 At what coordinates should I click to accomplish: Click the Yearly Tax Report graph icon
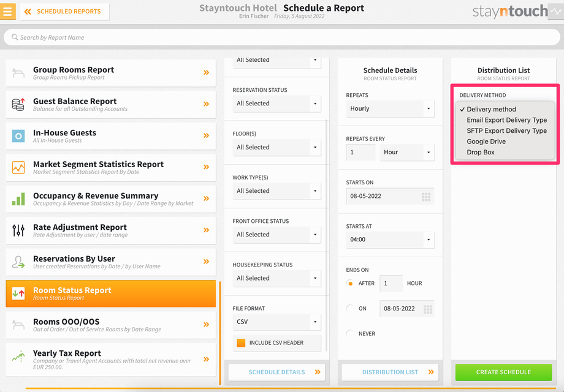[x=18, y=356]
